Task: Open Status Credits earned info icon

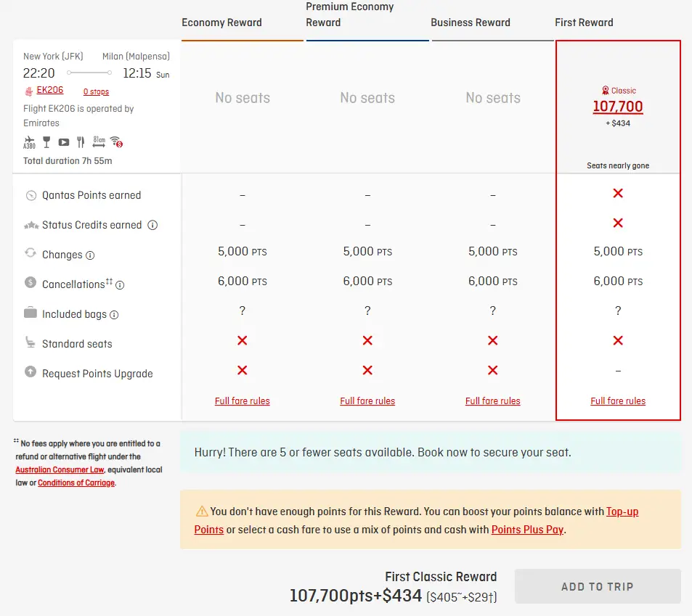Action: [152, 226]
